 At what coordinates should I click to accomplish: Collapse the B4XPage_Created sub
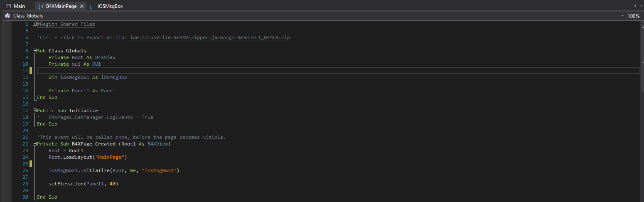pos(34,144)
